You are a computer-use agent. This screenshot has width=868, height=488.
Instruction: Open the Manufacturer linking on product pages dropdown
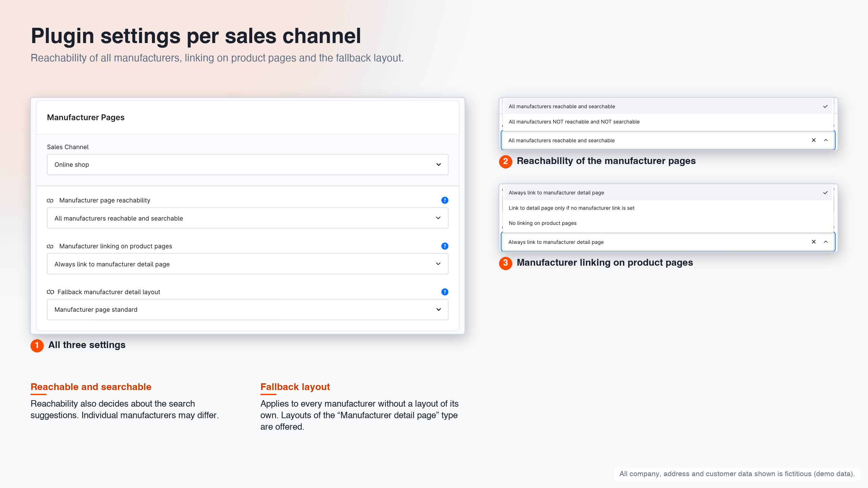click(x=248, y=264)
